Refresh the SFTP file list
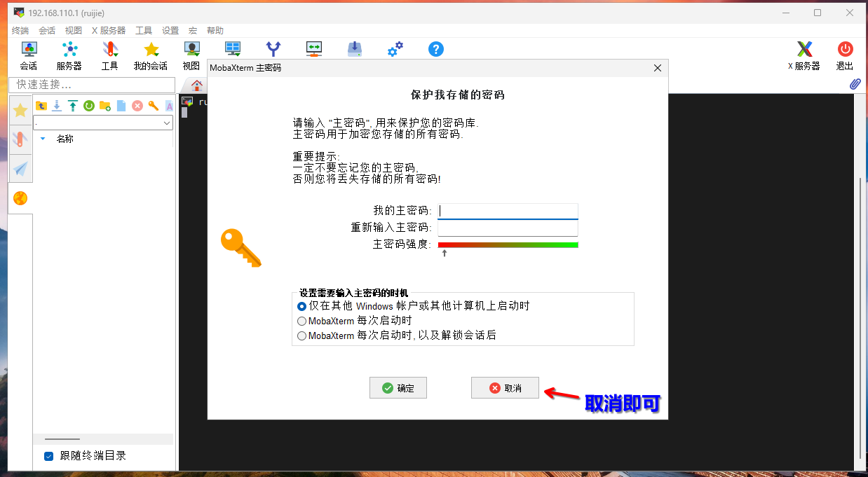868x477 pixels. (89, 106)
